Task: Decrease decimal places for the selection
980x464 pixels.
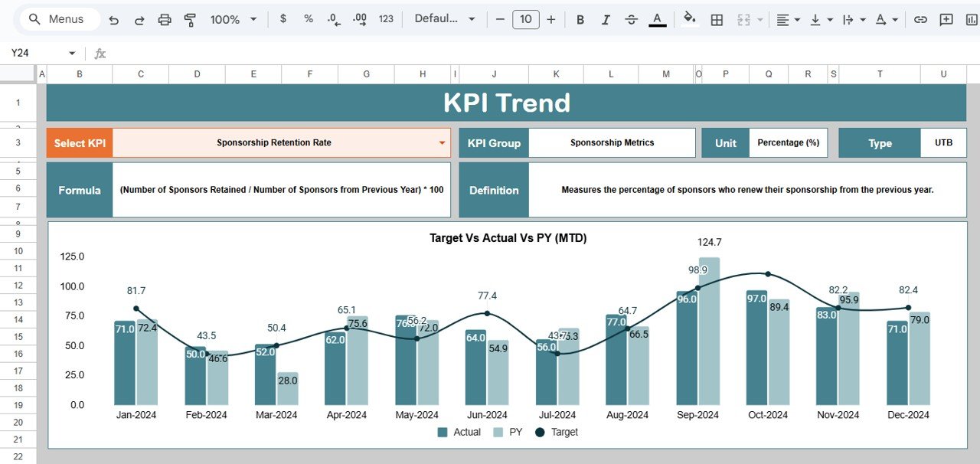Action: click(332, 19)
